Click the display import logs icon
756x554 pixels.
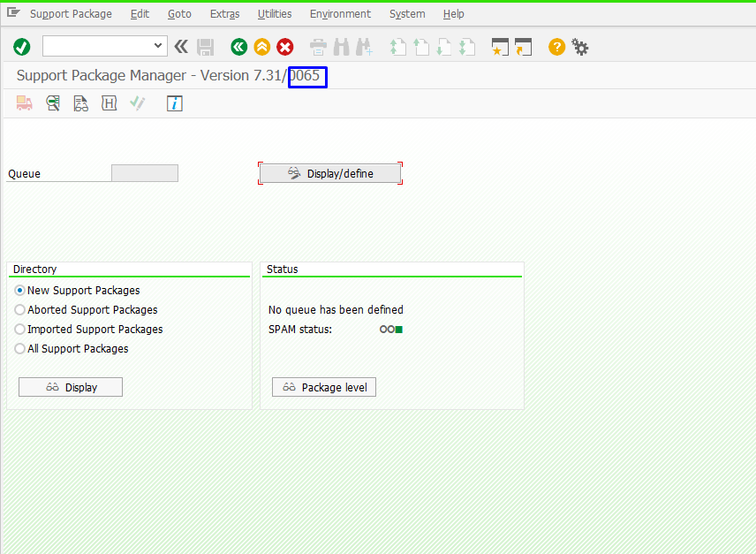80,102
